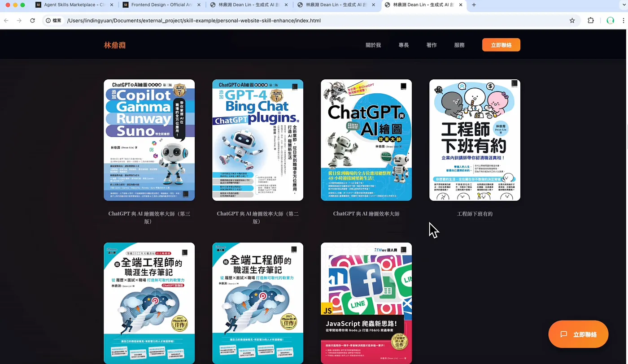Click the browser back arrow
The width and height of the screenshot is (628, 364).
point(6,21)
